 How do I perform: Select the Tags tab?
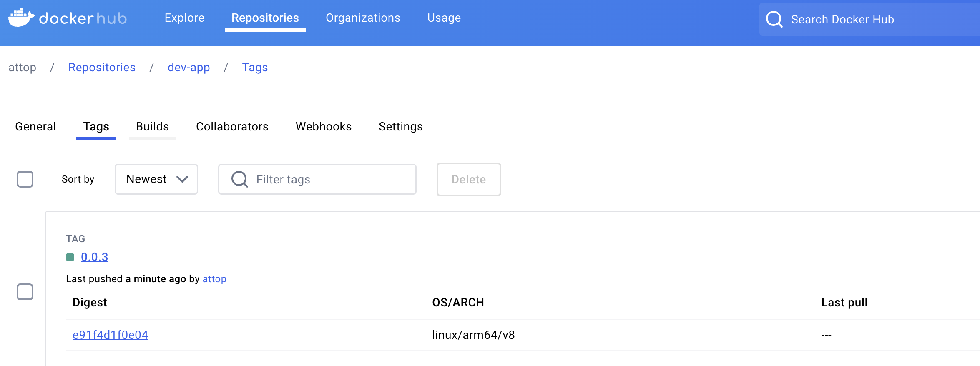(96, 127)
